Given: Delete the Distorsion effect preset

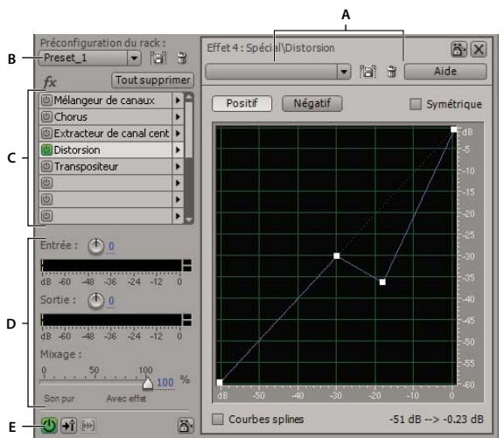Looking at the screenshot, I should pos(391,72).
